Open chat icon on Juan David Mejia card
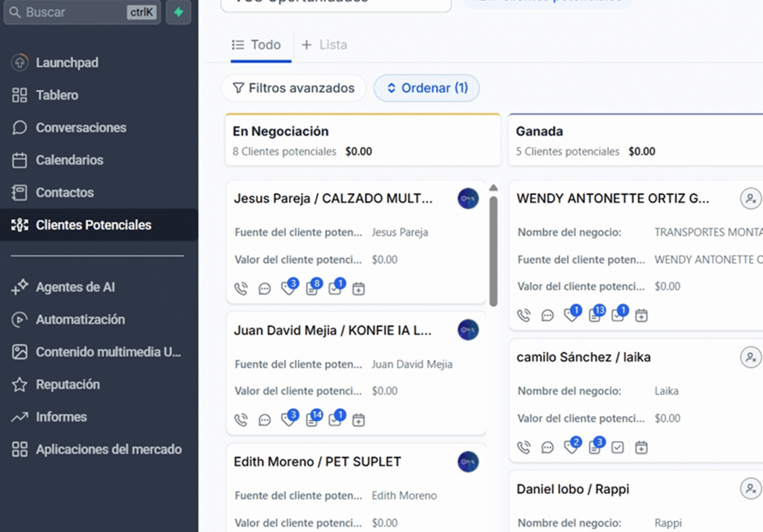 tap(265, 420)
